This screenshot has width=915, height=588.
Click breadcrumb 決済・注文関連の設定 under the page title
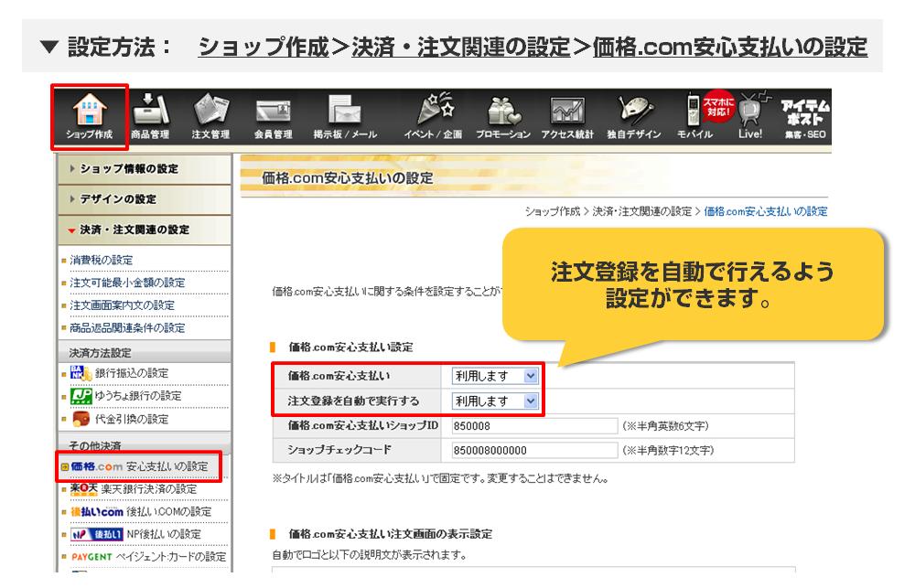642,211
